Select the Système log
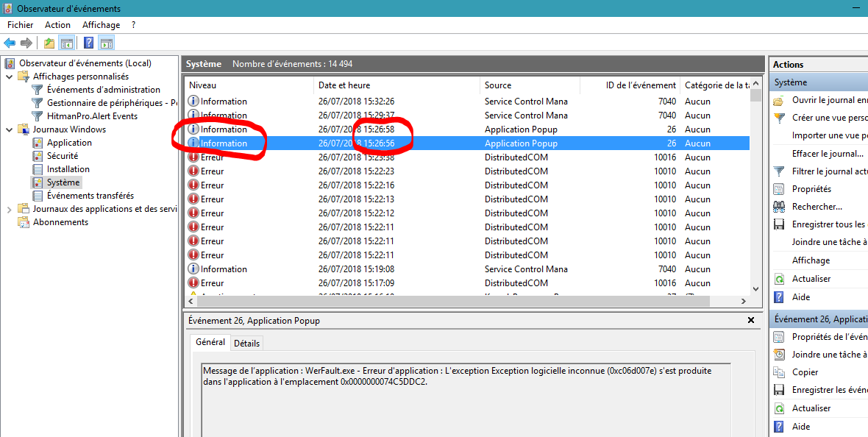868x437 pixels. tap(63, 182)
